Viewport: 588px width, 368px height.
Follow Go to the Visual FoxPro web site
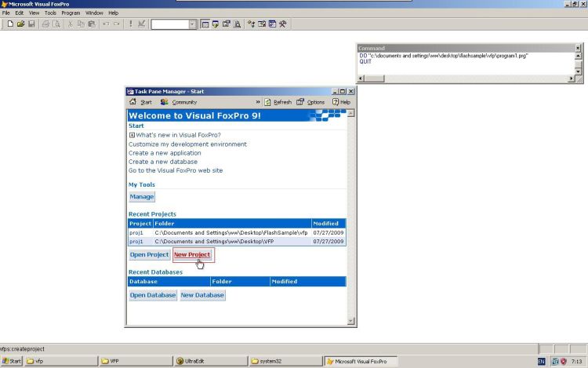click(x=176, y=170)
